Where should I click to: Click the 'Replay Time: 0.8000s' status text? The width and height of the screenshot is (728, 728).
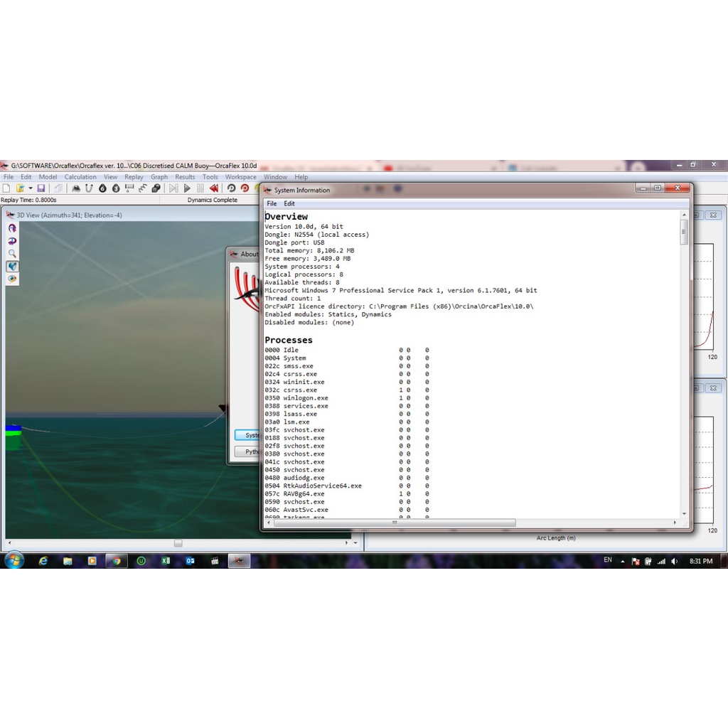(x=28, y=200)
